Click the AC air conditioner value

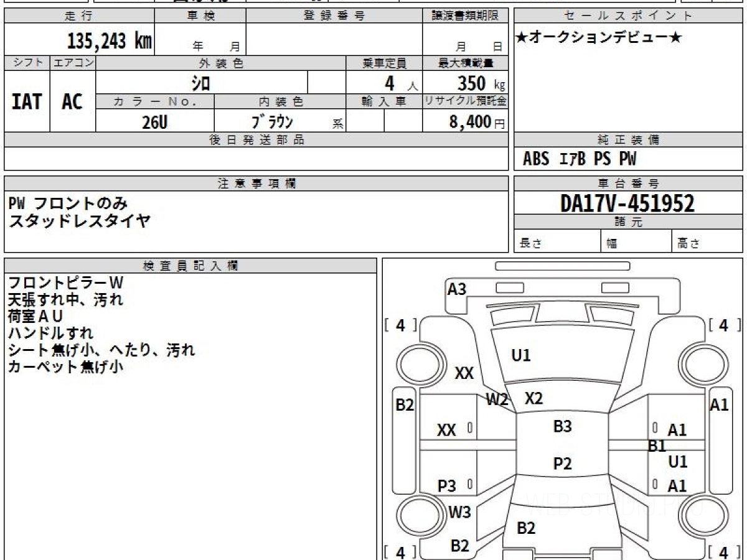point(72,101)
